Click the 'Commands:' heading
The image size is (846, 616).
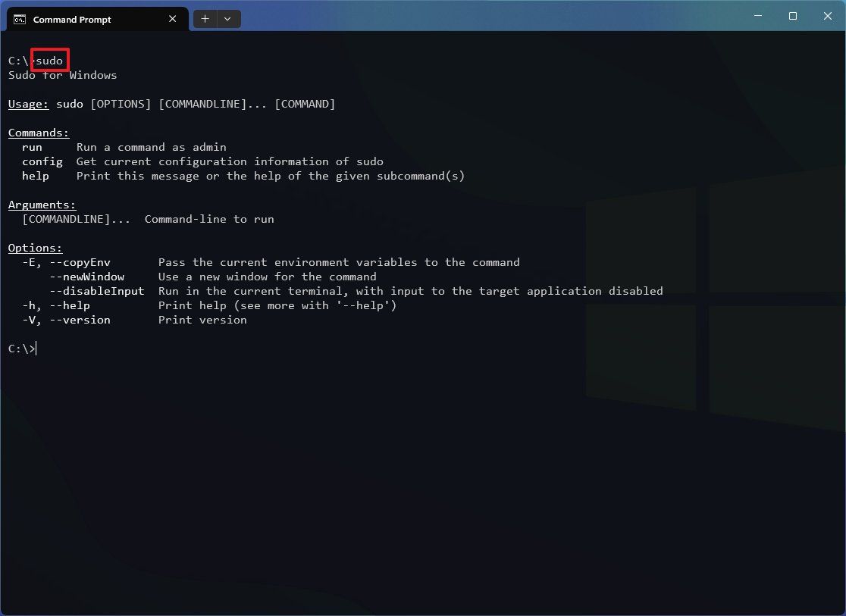39,133
